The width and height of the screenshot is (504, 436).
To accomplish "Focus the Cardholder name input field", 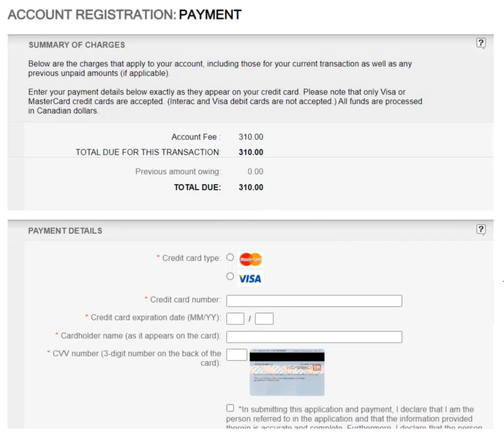I will (x=314, y=337).
